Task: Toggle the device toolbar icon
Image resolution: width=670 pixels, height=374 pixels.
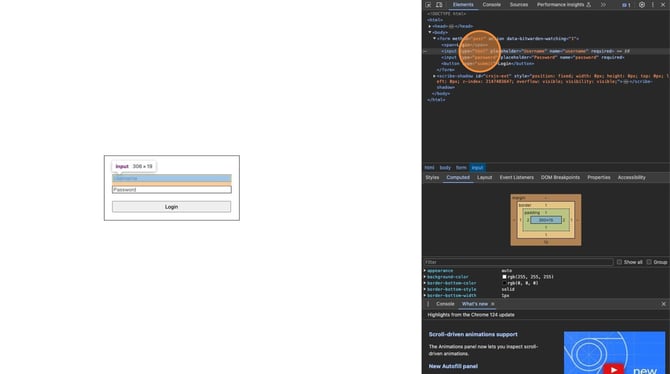Action: pos(439,5)
